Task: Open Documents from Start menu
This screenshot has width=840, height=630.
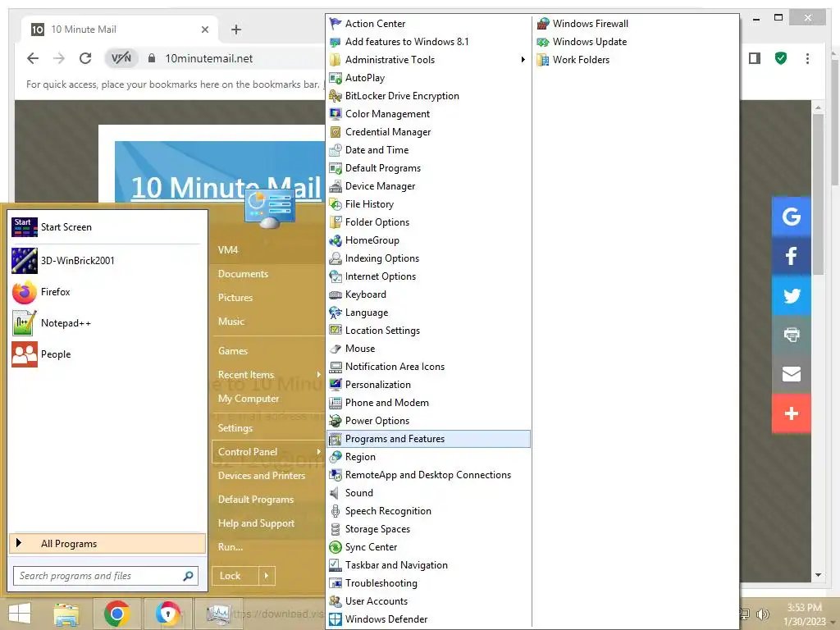Action: tap(243, 274)
